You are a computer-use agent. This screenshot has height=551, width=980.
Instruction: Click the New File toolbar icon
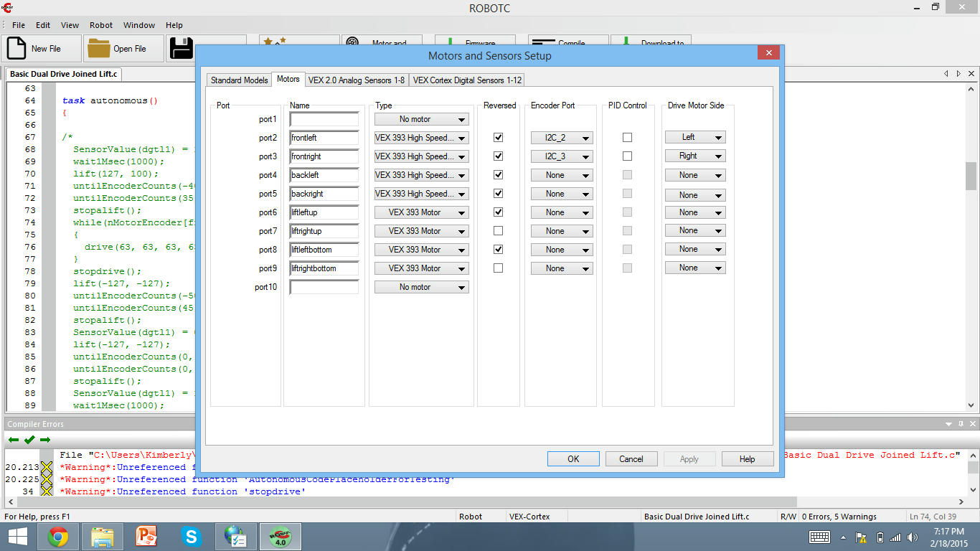point(17,48)
